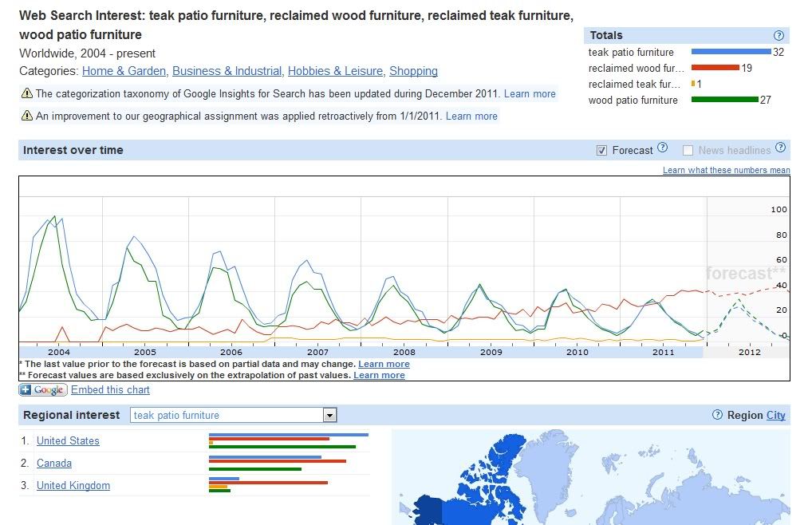Click blue teak patio furniture totals bar
The height and width of the screenshot is (525, 812).
[731, 52]
